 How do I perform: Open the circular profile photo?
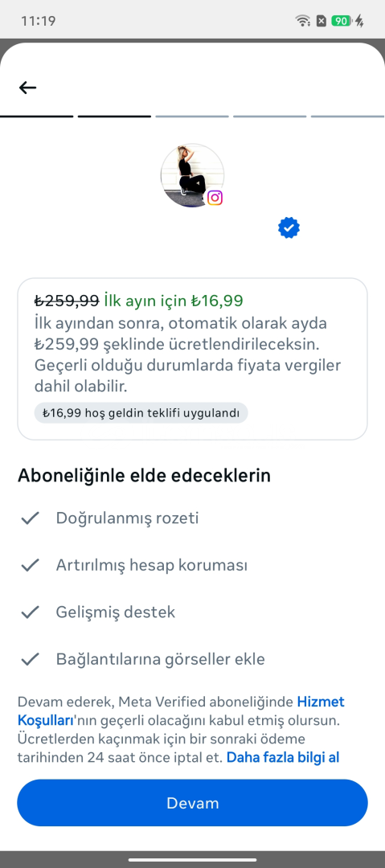(192, 175)
